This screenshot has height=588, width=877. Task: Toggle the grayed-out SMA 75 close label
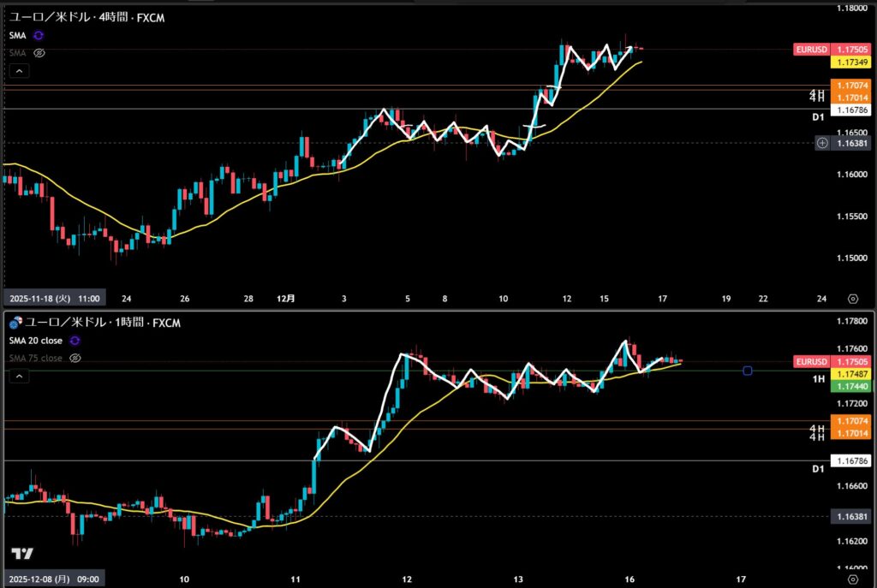tap(35, 358)
